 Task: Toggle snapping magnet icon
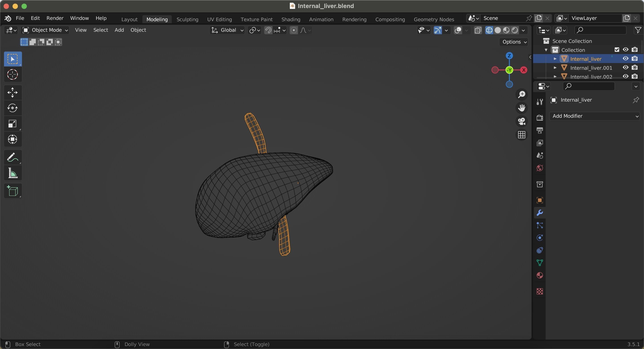pyautogui.click(x=268, y=30)
